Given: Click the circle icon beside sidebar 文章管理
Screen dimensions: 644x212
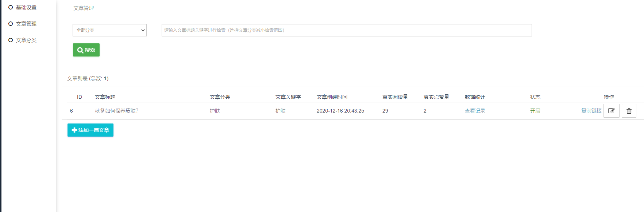Looking at the screenshot, I should (x=11, y=24).
